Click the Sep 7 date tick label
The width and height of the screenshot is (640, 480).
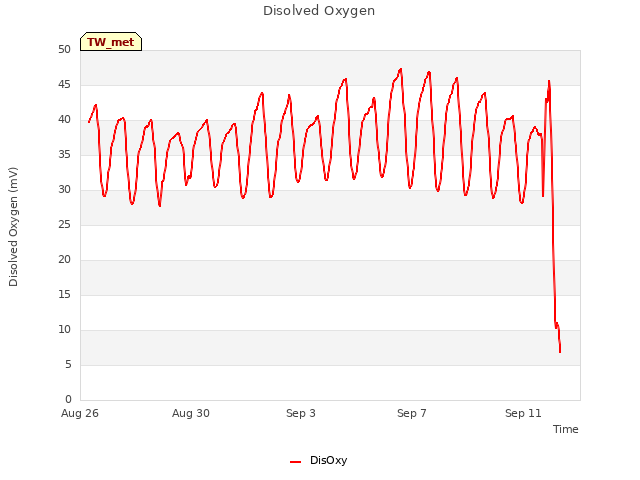[x=412, y=413]
